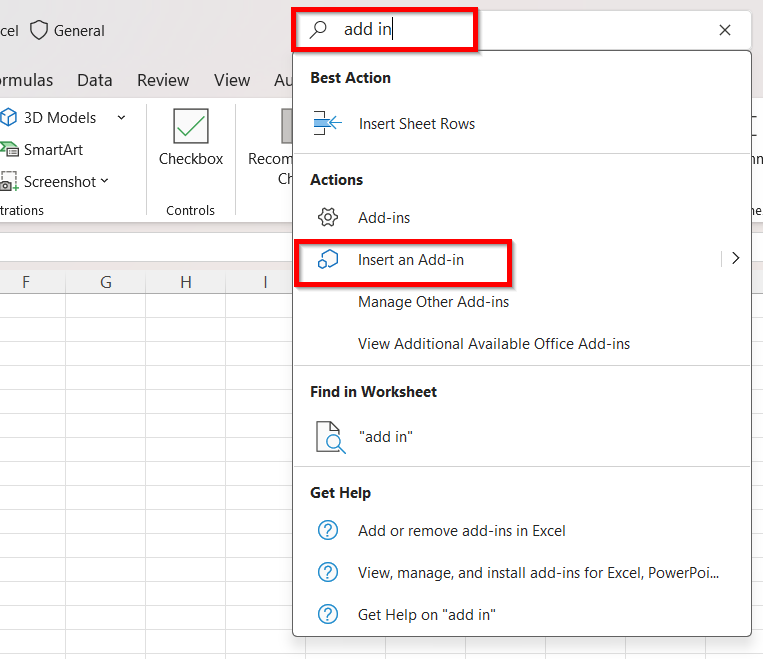This screenshot has width=763, height=659.
Task: Click the Insert an Add-in hexagon icon
Action: point(327,259)
